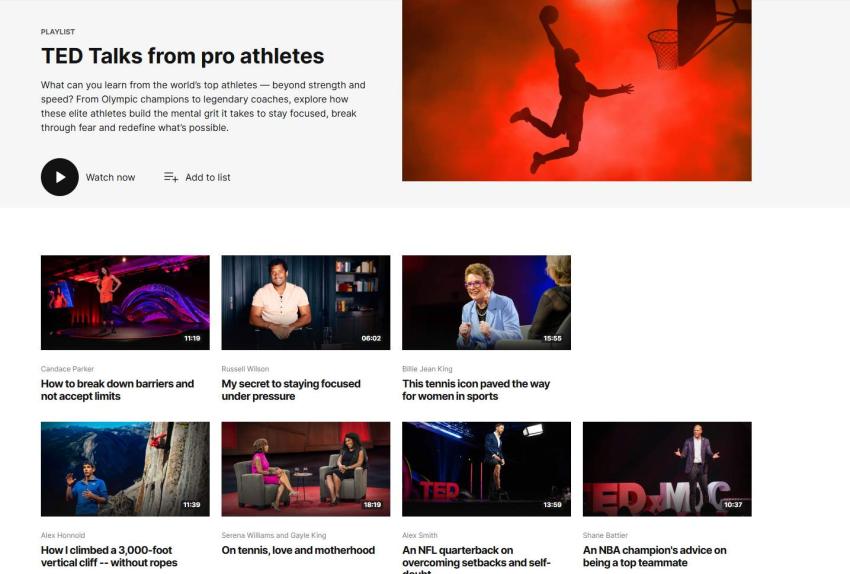This screenshot has height=574, width=850.
Task: Open 'An NFL quarterback on overcoming setbacks' title
Action: [x=476, y=559]
